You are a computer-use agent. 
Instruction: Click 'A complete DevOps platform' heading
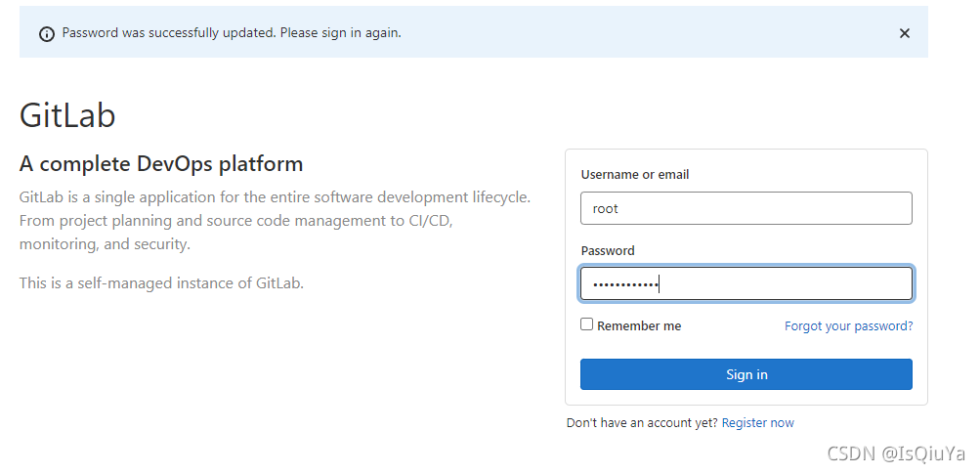pos(161,164)
